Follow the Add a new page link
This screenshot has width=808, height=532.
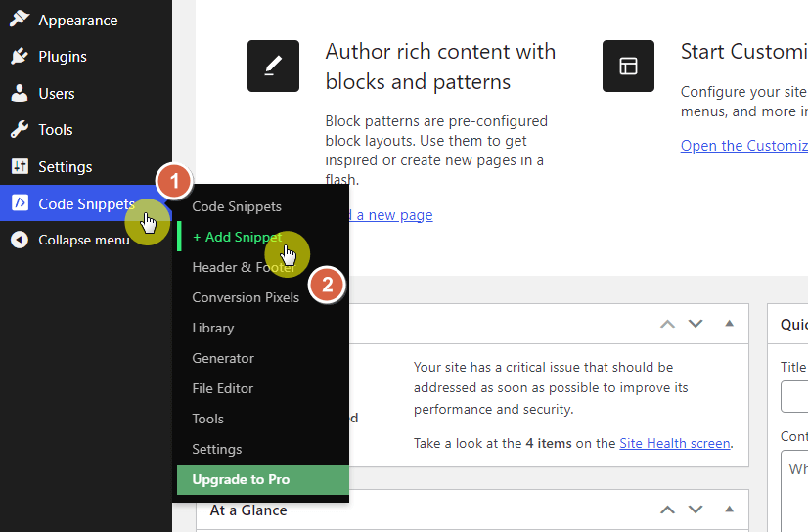[391, 215]
